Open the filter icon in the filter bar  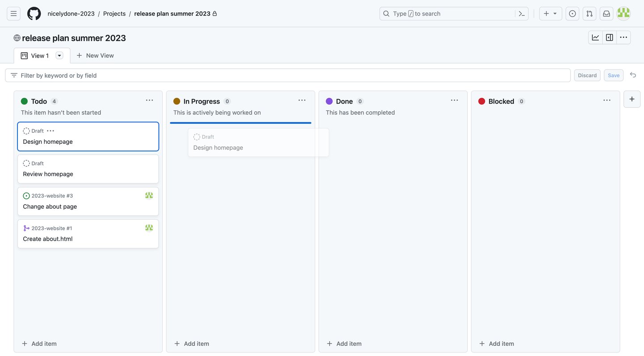[x=14, y=75]
